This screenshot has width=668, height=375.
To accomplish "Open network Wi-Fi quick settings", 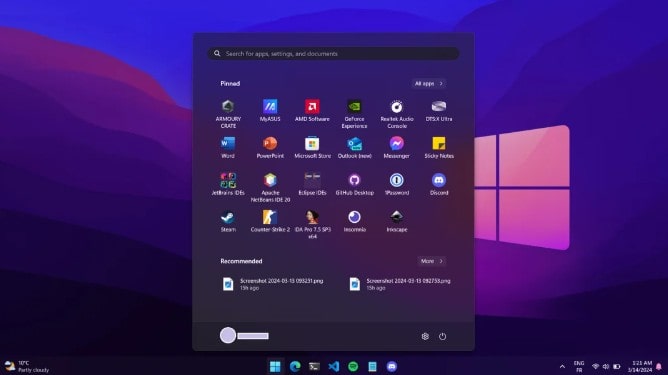I will (596, 366).
